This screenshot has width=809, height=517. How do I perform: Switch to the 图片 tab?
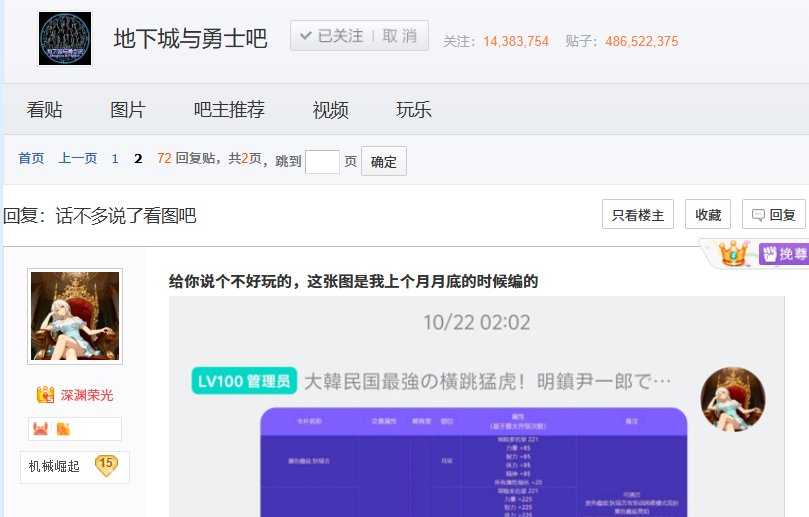(x=127, y=109)
